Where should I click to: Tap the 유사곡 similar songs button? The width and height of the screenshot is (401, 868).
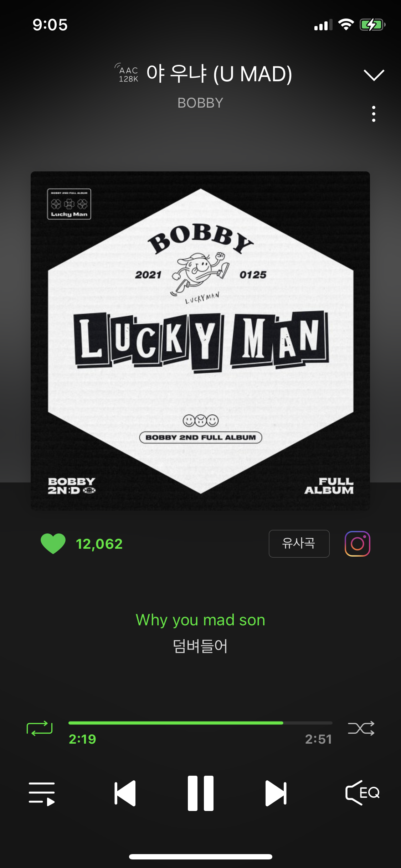click(299, 544)
